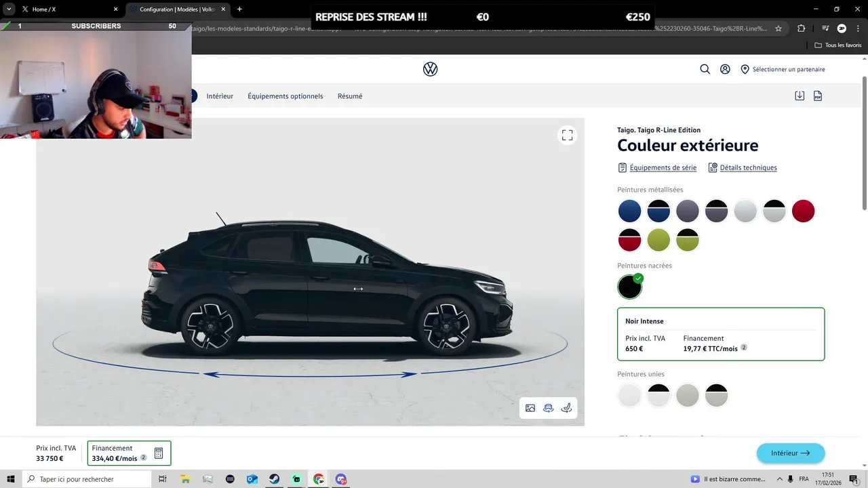This screenshot has width=868, height=488.
Task: Open Outlook from the taskbar
Action: pos(252,479)
